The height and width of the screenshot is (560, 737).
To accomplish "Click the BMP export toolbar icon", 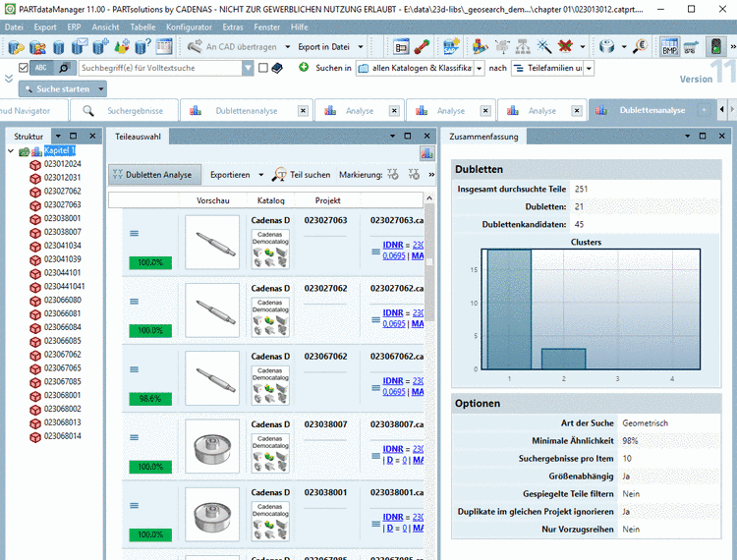I will pyautogui.click(x=669, y=46).
